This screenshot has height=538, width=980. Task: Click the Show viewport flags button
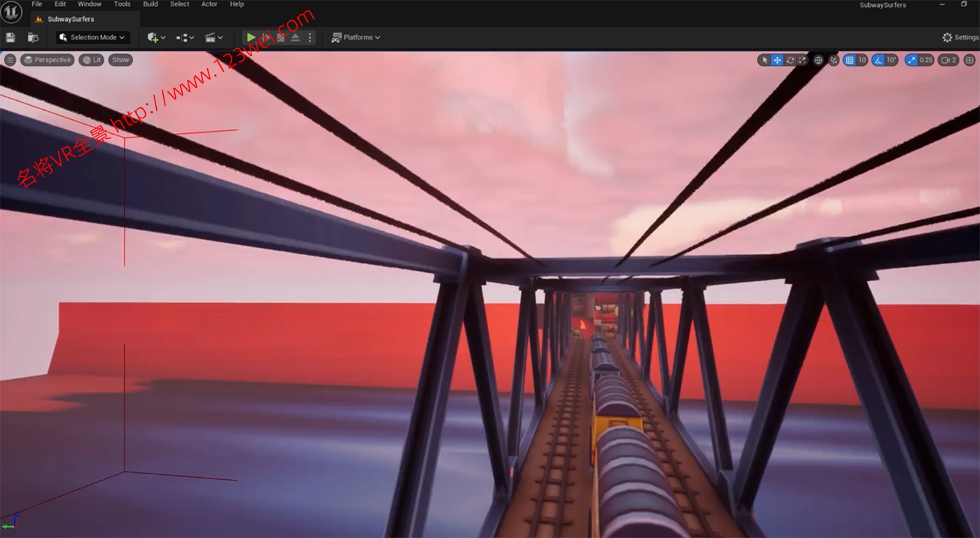120,60
